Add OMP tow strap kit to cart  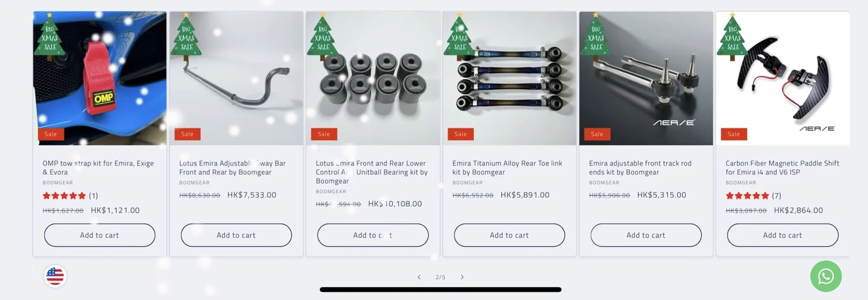click(100, 235)
